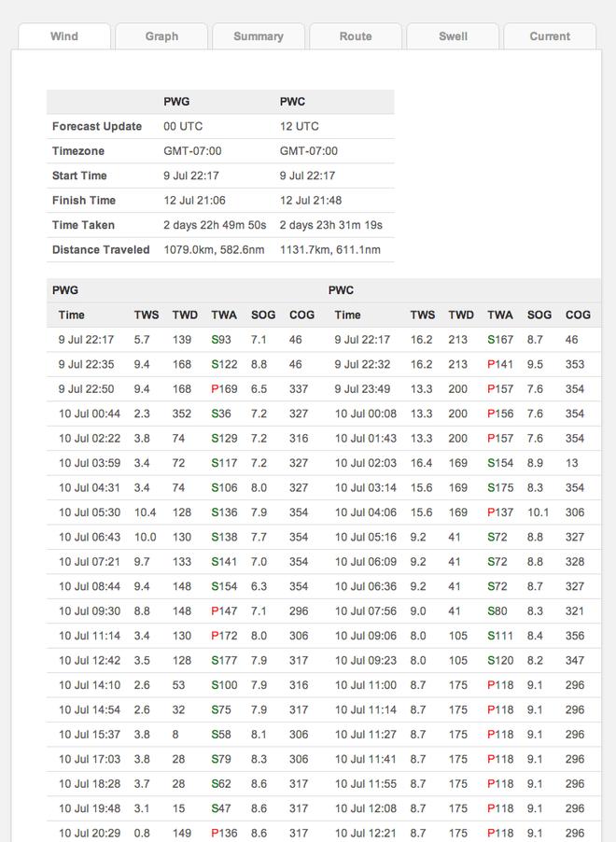Select the Forecast Update row label
This screenshot has height=842, width=616.
point(97,127)
